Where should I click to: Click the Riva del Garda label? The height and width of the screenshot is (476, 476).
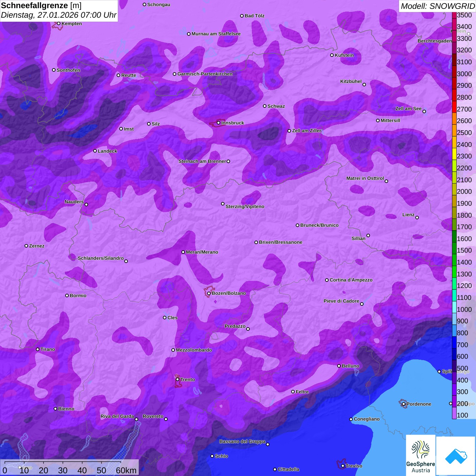(x=117, y=416)
